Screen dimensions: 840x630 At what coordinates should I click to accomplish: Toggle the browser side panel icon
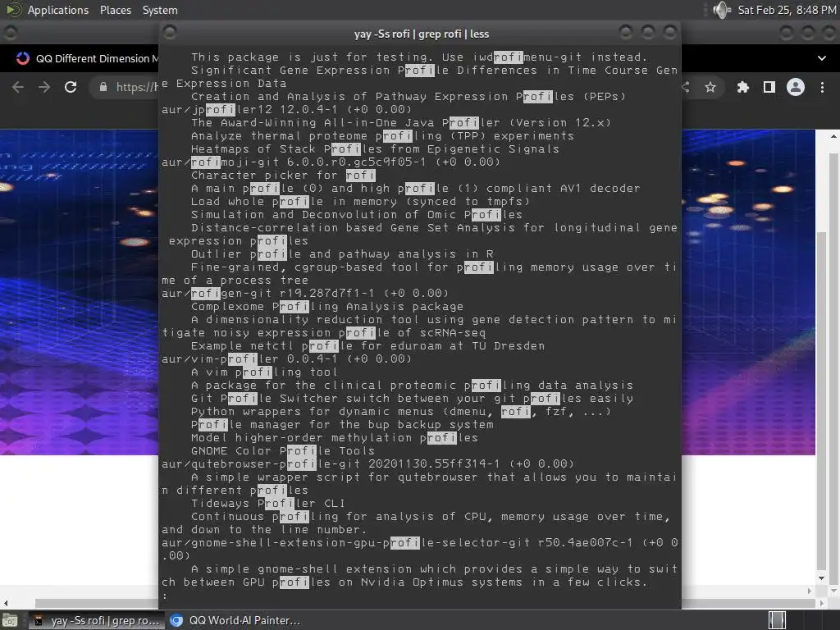tap(769, 87)
